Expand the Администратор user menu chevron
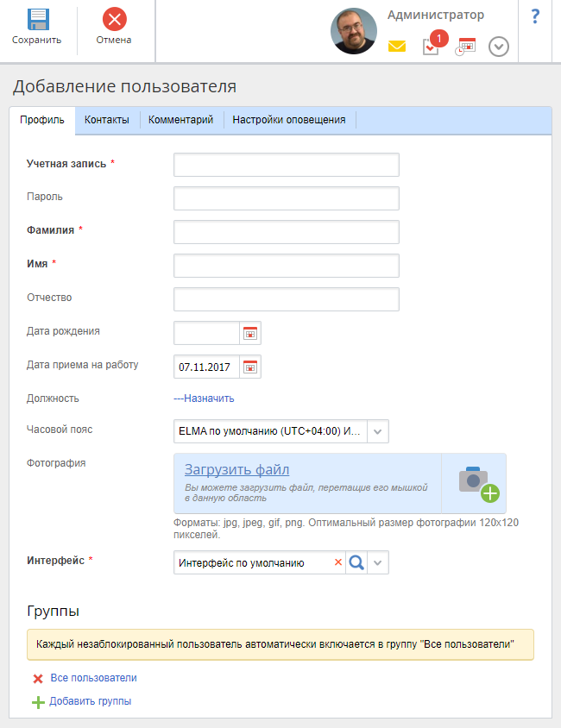The height and width of the screenshot is (728, 561). 499,47
